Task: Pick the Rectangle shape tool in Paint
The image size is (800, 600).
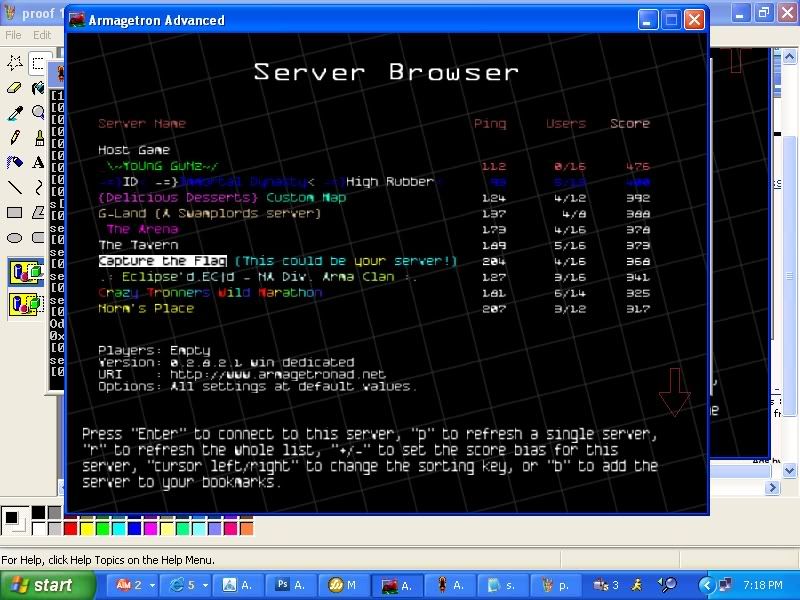Action: [x=14, y=212]
